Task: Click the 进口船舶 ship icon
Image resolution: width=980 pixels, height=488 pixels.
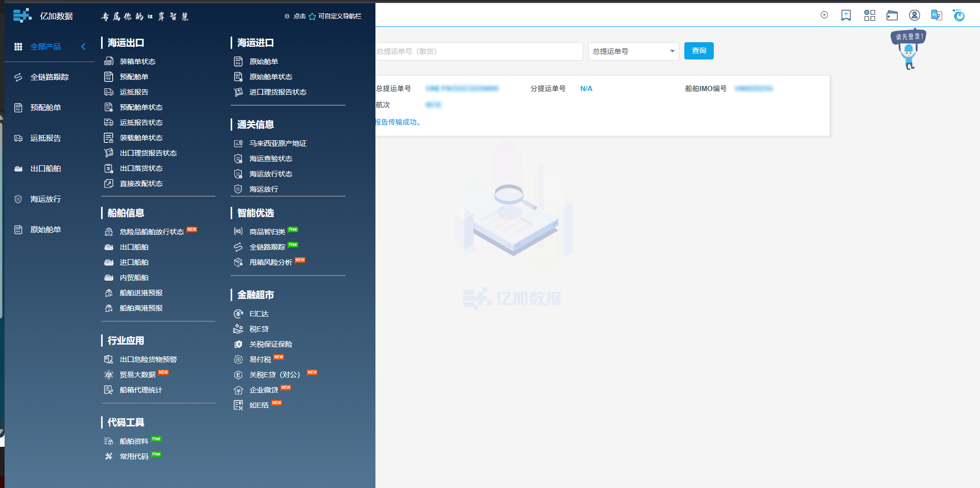Action: click(x=109, y=262)
